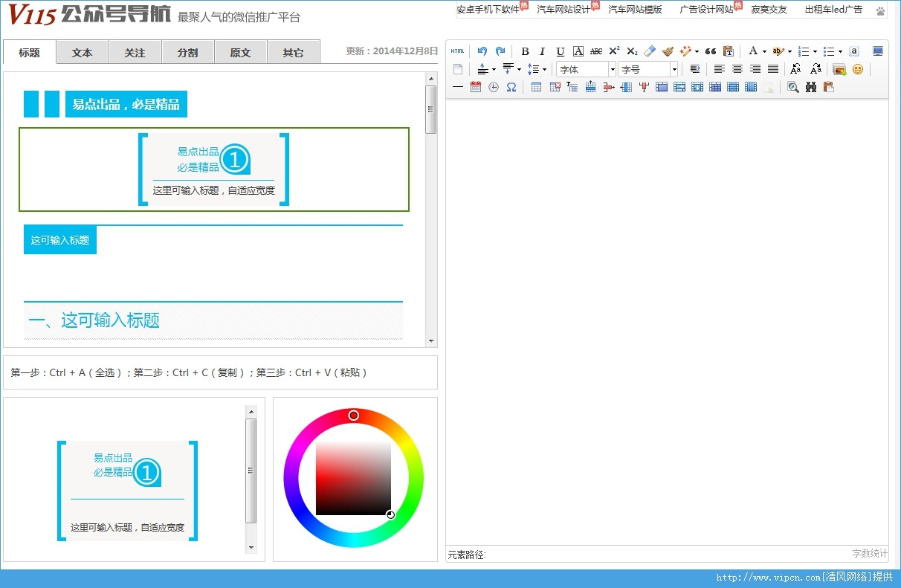Click the undo arrow icon
This screenshot has width=901, height=588.
coord(482,51)
